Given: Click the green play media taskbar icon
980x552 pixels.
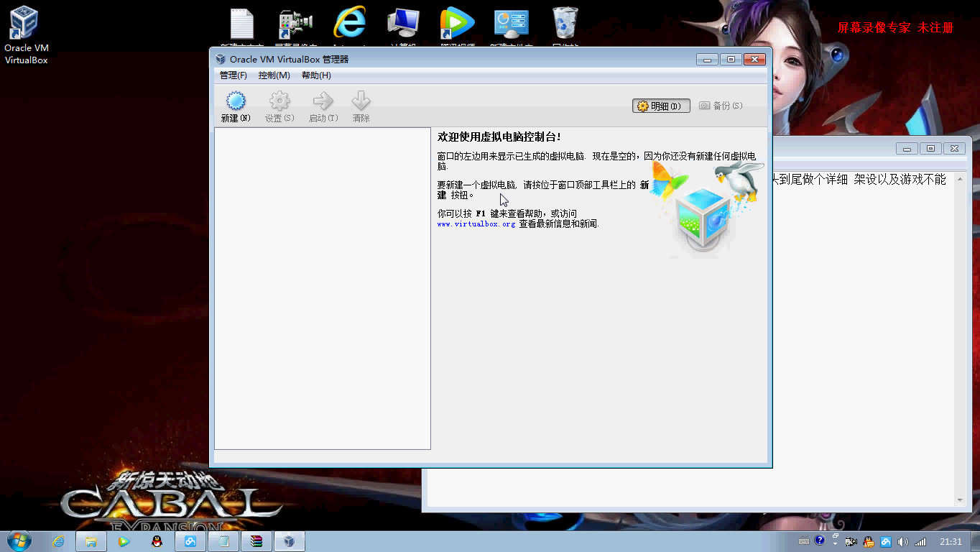Looking at the screenshot, I should point(124,541).
